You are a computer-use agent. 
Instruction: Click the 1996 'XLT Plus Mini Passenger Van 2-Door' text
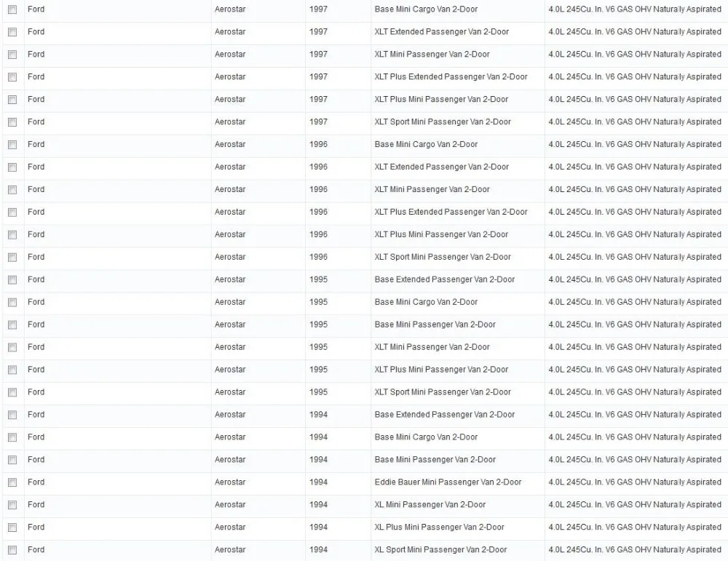441,235
